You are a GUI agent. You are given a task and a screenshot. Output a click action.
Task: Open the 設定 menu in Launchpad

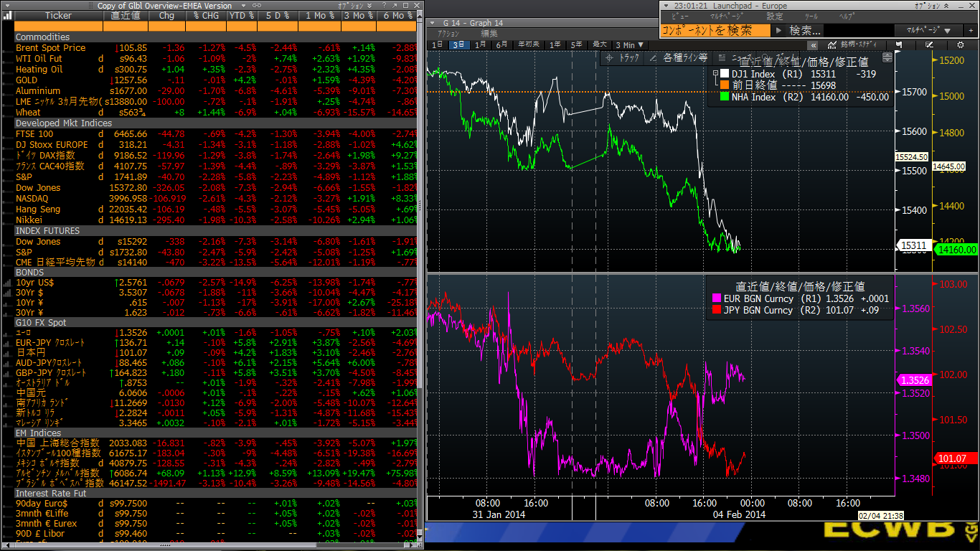click(x=775, y=17)
